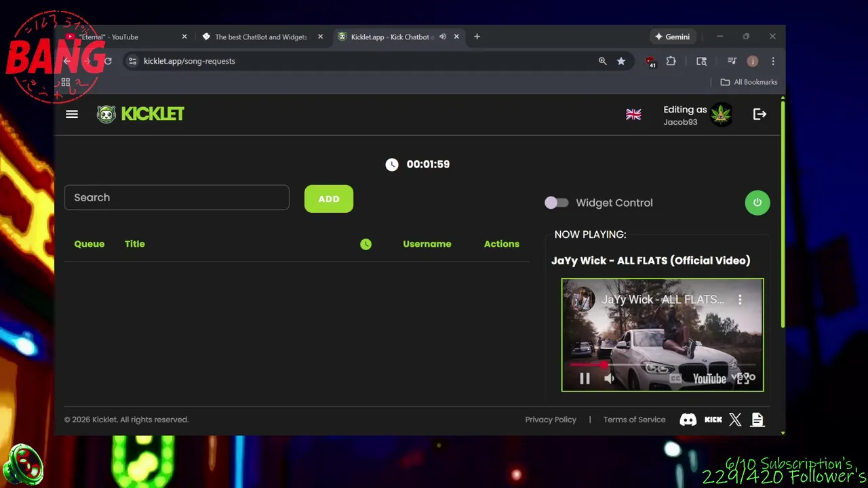Click the Actions column header
This screenshot has width=868, height=488.
502,244
